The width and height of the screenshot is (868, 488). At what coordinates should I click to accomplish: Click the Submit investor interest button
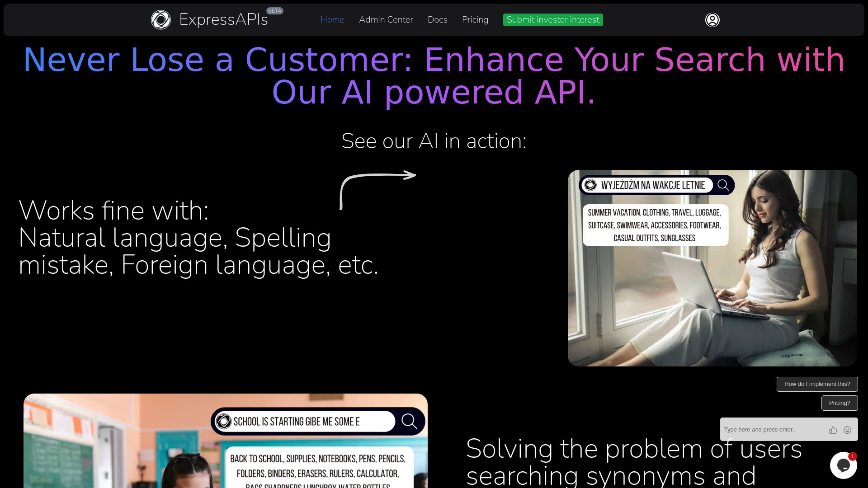point(552,20)
